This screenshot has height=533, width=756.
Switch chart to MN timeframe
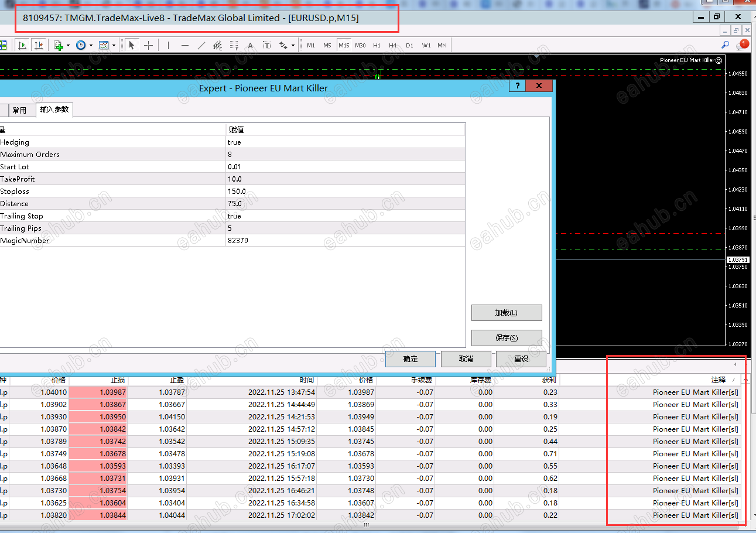(442, 45)
